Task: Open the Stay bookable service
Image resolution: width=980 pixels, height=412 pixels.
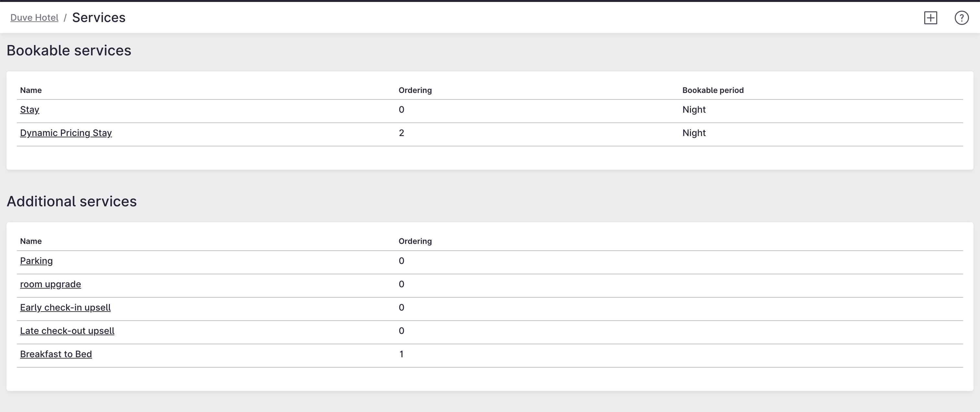Action: point(30,109)
